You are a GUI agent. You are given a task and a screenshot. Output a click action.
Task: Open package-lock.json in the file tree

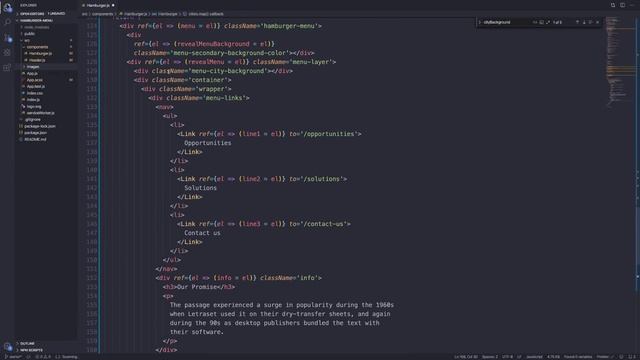coord(40,126)
